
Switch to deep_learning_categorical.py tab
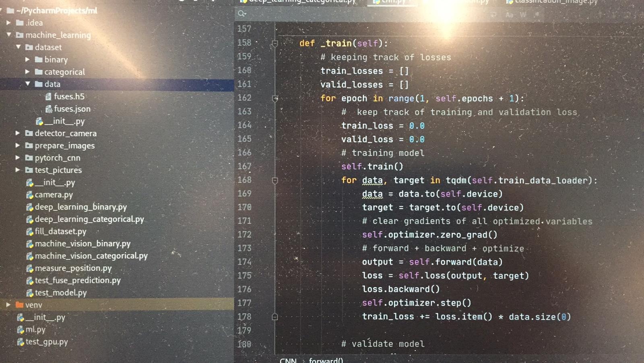pyautogui.click(x=302, y=2)
